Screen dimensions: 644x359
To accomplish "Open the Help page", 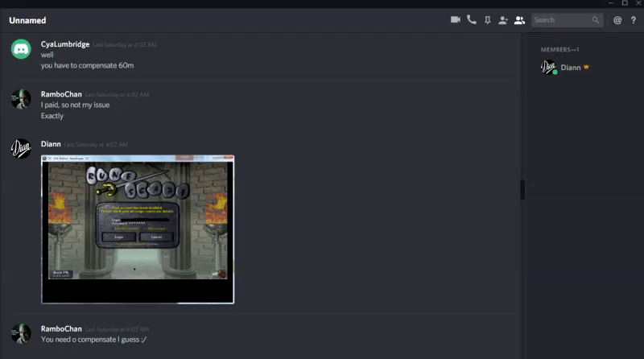I will point(634,20).
